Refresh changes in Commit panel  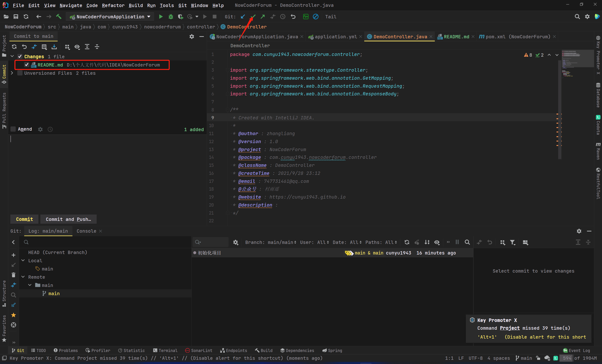[x=14, y=47]
